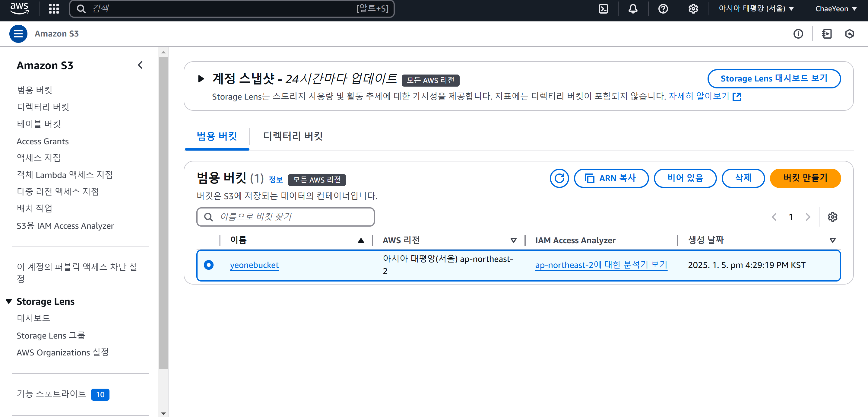Click the 버킷 만들기 button
This screenshot has width=868, height=417.
pyautogui.click(x=805, y=178)
